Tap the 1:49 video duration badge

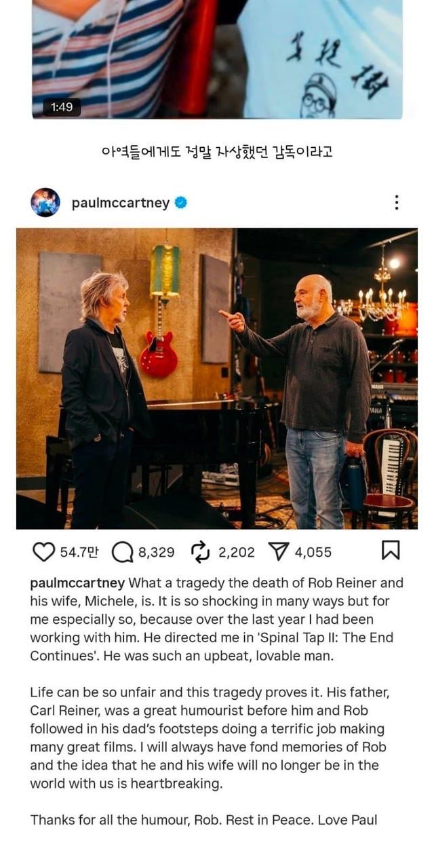pos(62,107)
